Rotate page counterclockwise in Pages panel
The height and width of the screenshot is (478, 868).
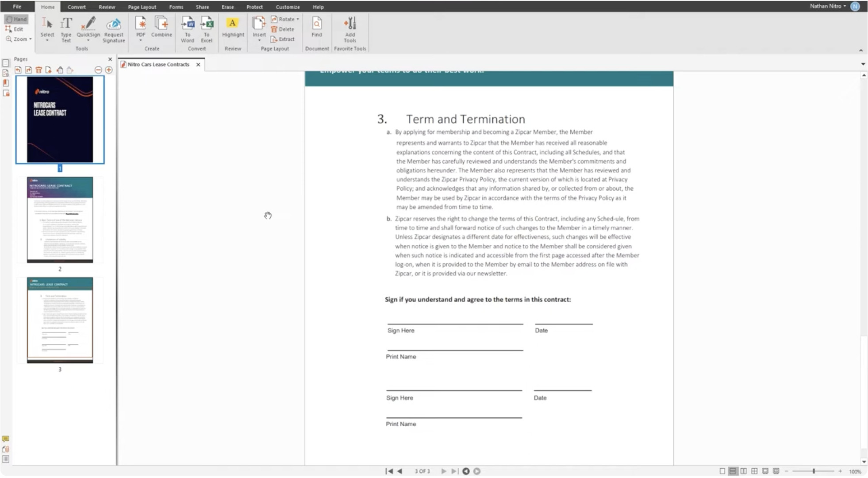pyautogui.click(x=18, y=70)
